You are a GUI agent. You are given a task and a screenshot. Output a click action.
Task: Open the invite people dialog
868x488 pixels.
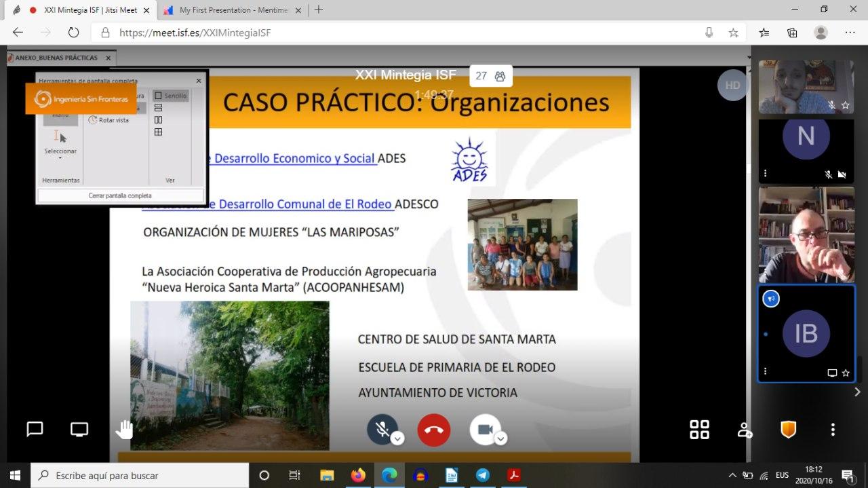(x=745, y=430)
